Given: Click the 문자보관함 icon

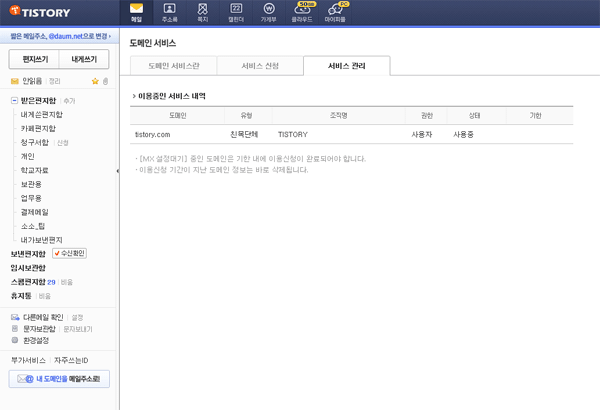Looking at the screenshot, I should click(15, 328).
